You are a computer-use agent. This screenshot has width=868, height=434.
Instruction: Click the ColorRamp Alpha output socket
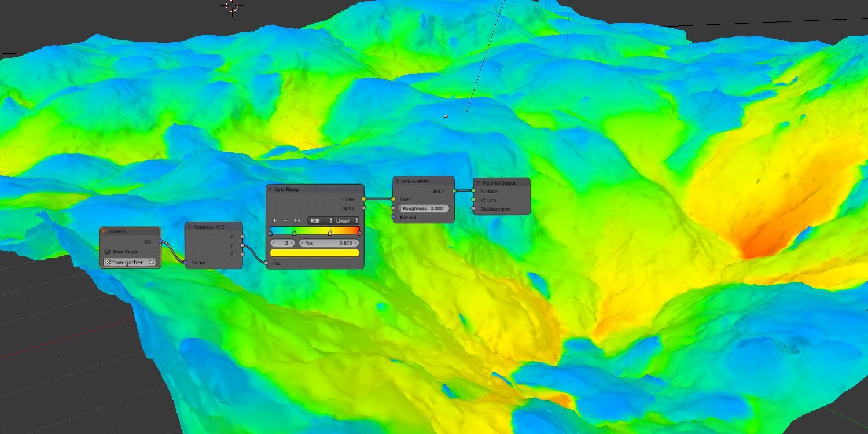(364, 208)
